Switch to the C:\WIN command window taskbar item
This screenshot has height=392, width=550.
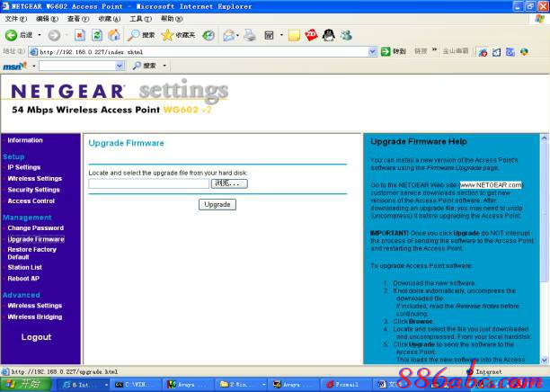coord(136,385)
